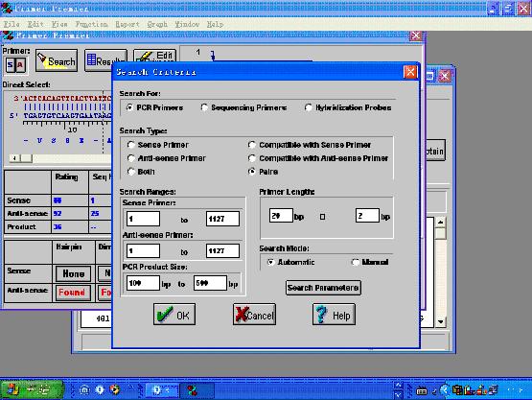
Task: Cancel the Search Criteria dialog
Action: pos(254,315)
